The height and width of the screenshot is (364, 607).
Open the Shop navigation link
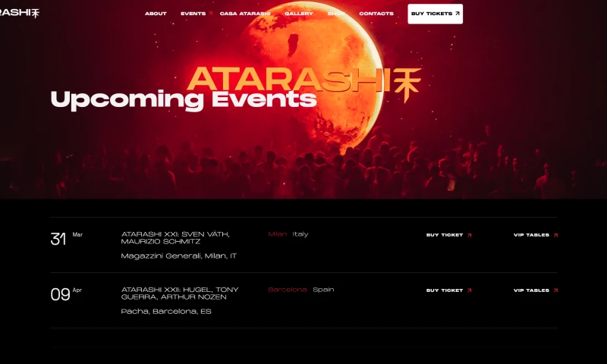coord(336,14)
